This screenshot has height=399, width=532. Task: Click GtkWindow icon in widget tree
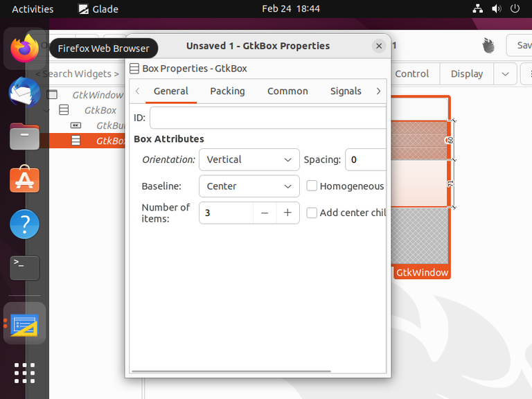coord(52,95)
